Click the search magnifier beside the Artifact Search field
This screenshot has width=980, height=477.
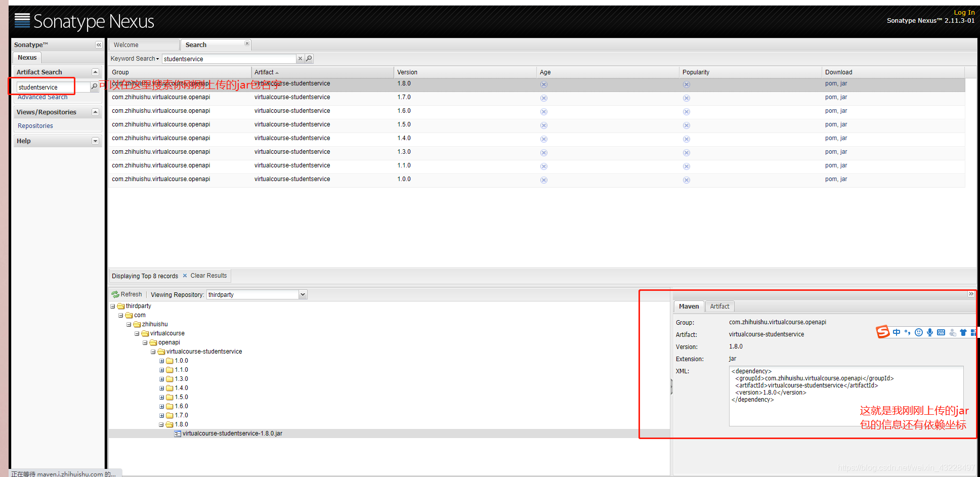click(94, 87)
